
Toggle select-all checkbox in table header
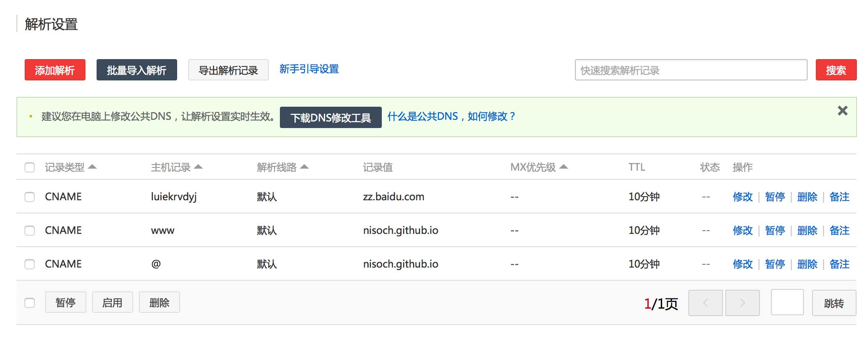pos(30,167)
